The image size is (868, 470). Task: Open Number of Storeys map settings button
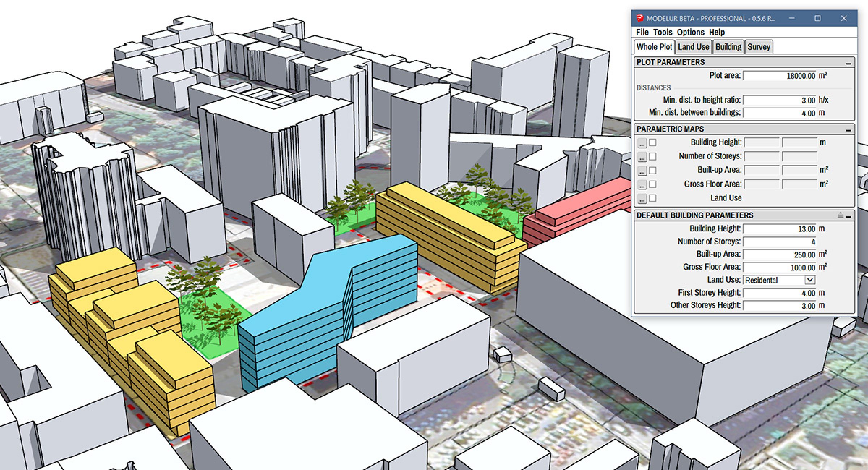642,157
